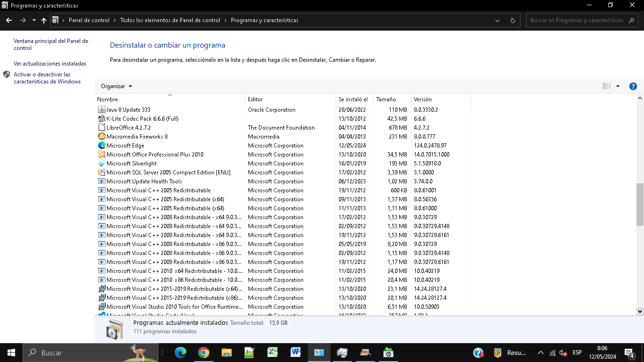Screen dimensions: 644x362
Task: Click the shield icon beside Windows features
Action: tap(7, 74)
